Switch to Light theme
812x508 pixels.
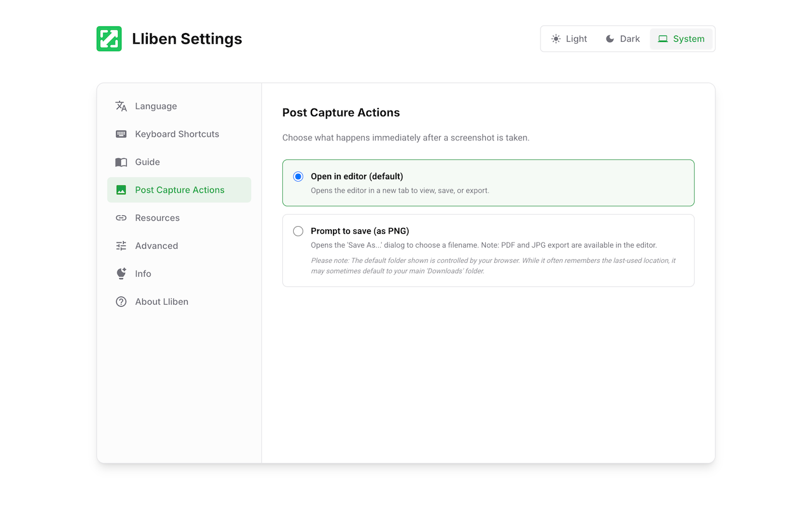(x=569, y=39)
